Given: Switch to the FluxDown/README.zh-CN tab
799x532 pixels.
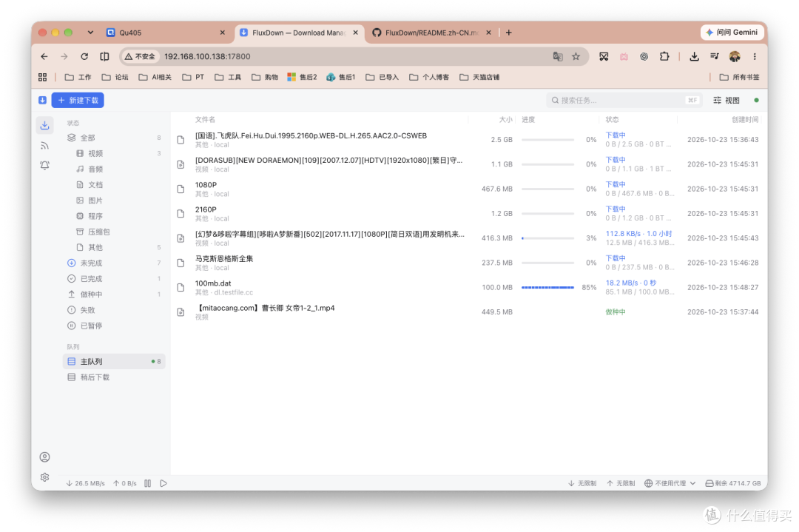Looking at the screenshot, I should coord(432,33).
